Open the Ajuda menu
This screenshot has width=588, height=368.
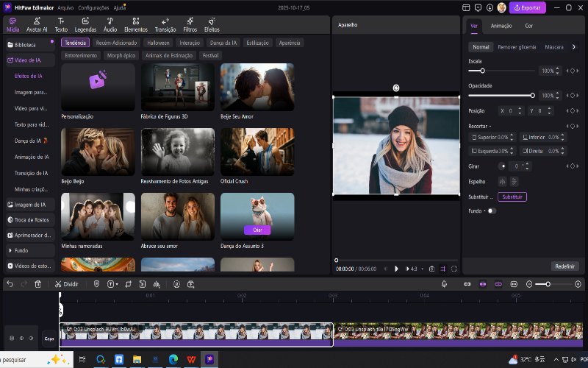[120, 7]
